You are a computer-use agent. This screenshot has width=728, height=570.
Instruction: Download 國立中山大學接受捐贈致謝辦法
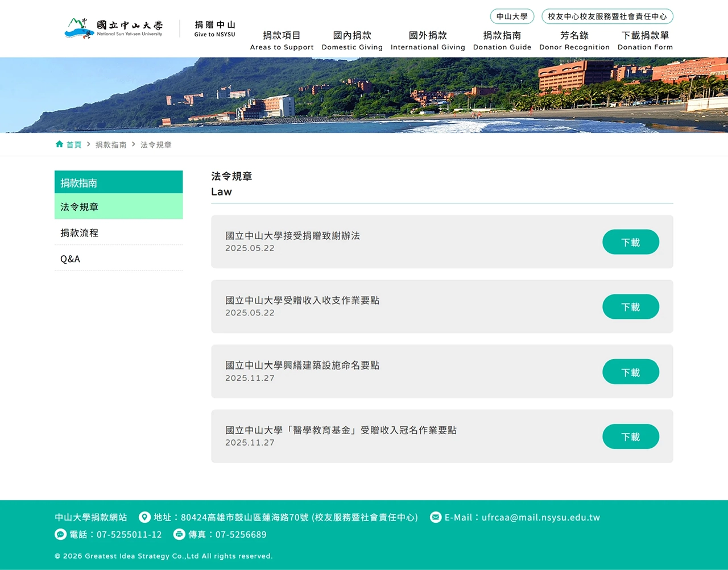tap(631, 242)
